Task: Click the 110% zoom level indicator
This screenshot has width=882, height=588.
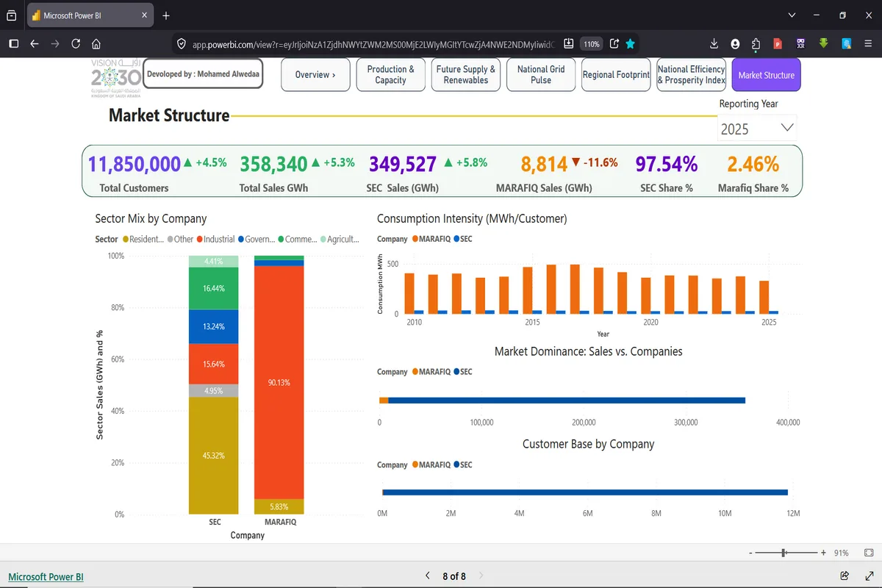Action: coord(591,44)
